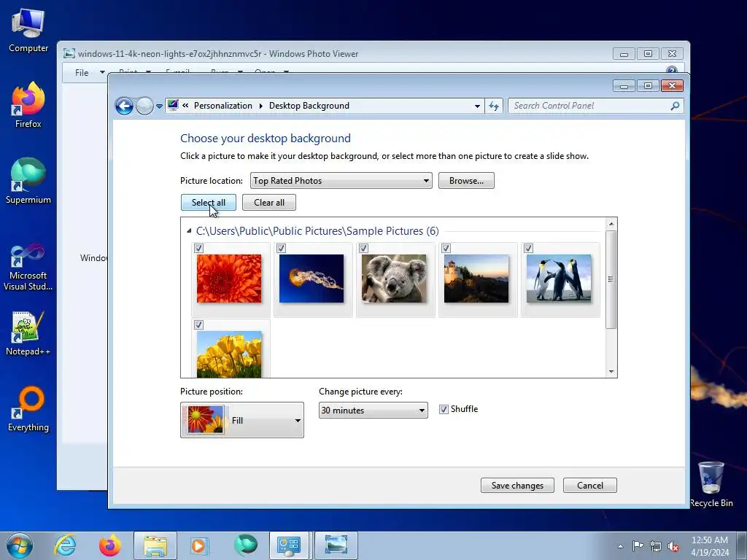This screenshot has width=747, height=560.
Task: Open the Recycle Bin
Action: 711,484
